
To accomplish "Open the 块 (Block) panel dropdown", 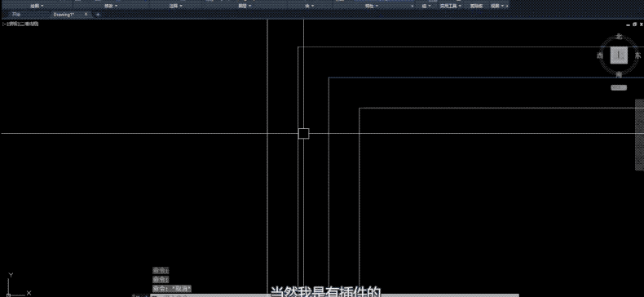I will point(310,6).
